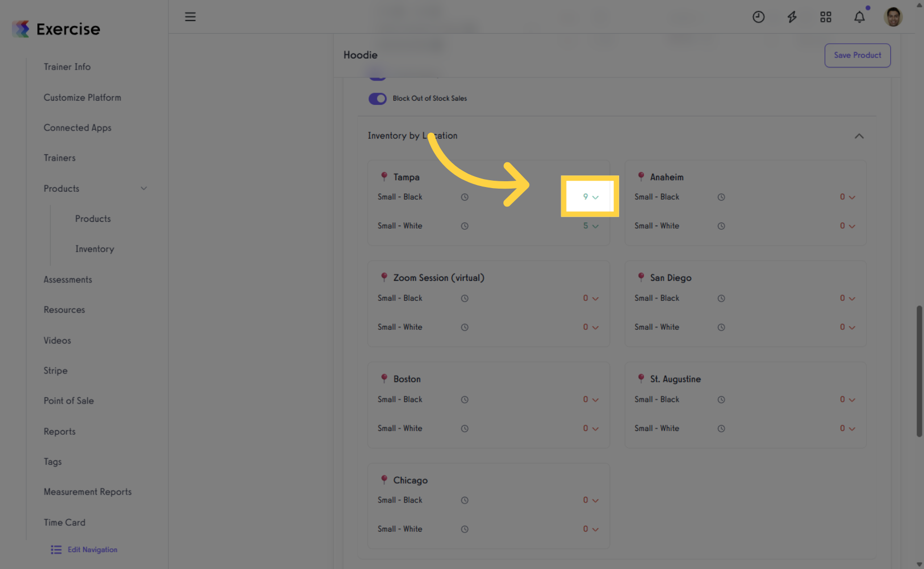Click the lightning bolt quick actions icon
Screen dimensions: 924x569
click(x=792, y=17)
